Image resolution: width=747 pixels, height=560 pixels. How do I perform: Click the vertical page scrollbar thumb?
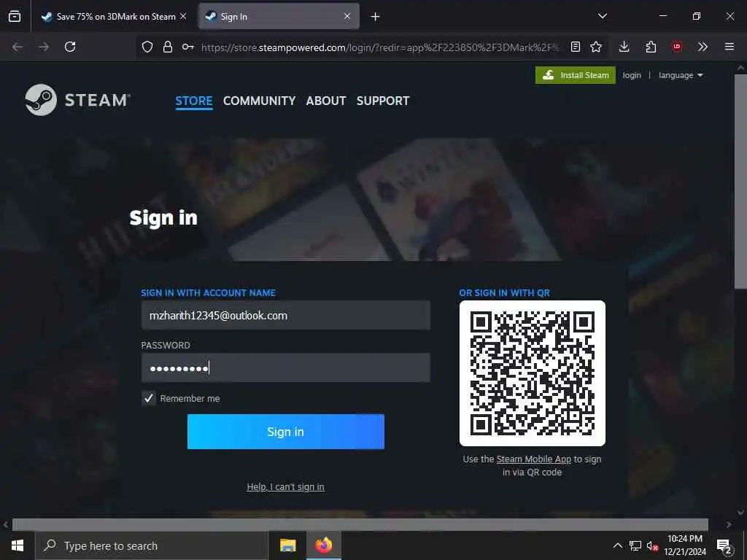point(740,181)
